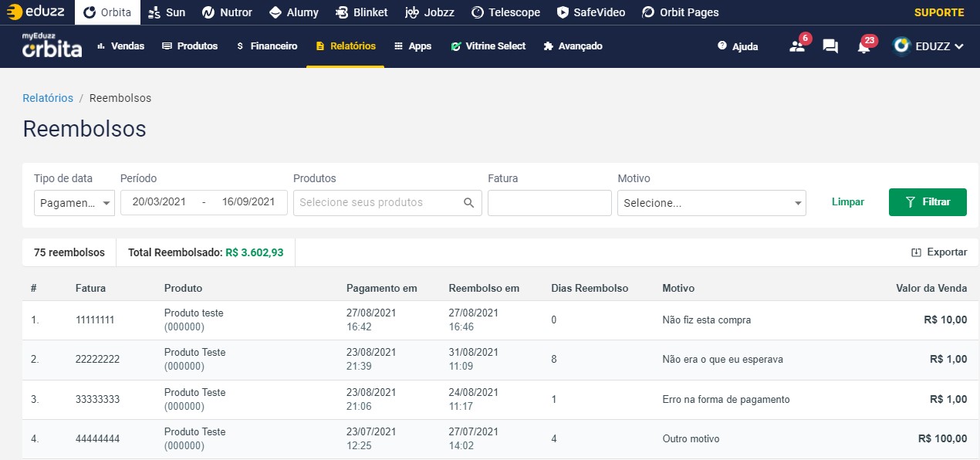This screenshot has height=460, width=980.
Task: Open the Apps menu
Action: (413, 46)
